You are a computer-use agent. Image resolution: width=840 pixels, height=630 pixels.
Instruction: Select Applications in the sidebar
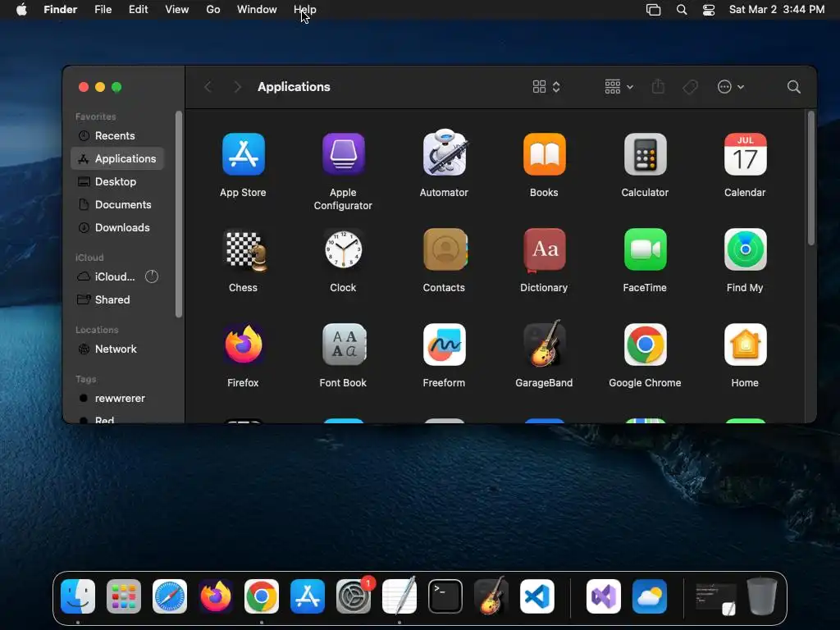pos(117,158)
